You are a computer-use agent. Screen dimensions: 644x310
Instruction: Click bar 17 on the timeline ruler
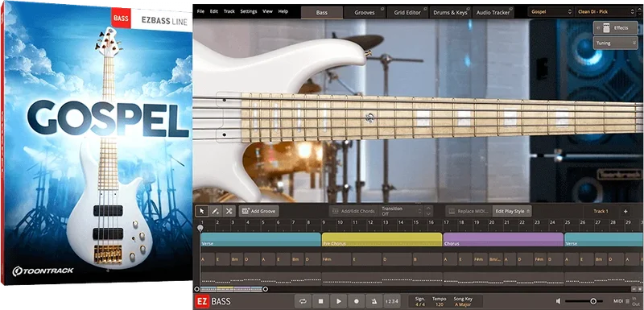coord(446,222)
